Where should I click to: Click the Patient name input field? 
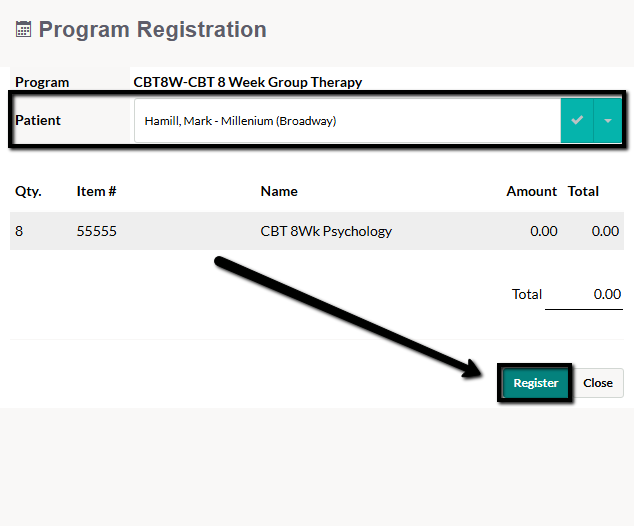tap(347, 120)
